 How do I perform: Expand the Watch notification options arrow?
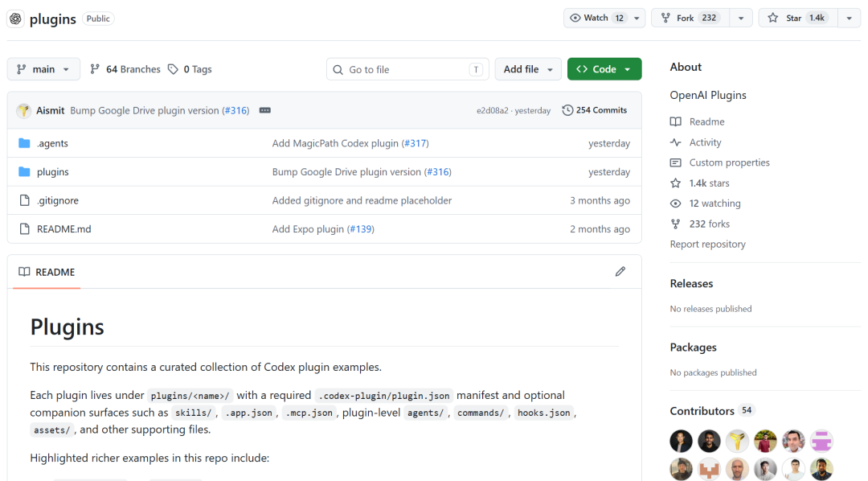(x=637, y=18)
